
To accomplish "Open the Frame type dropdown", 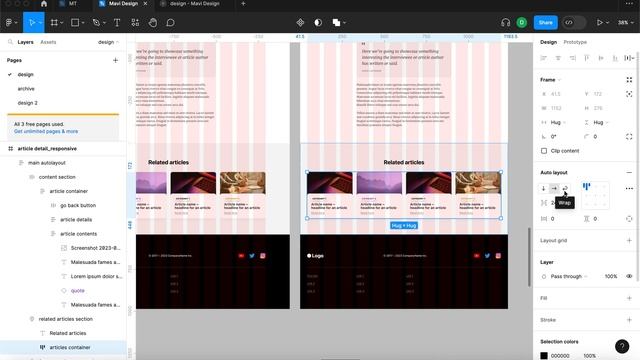I will pos(551,80).
